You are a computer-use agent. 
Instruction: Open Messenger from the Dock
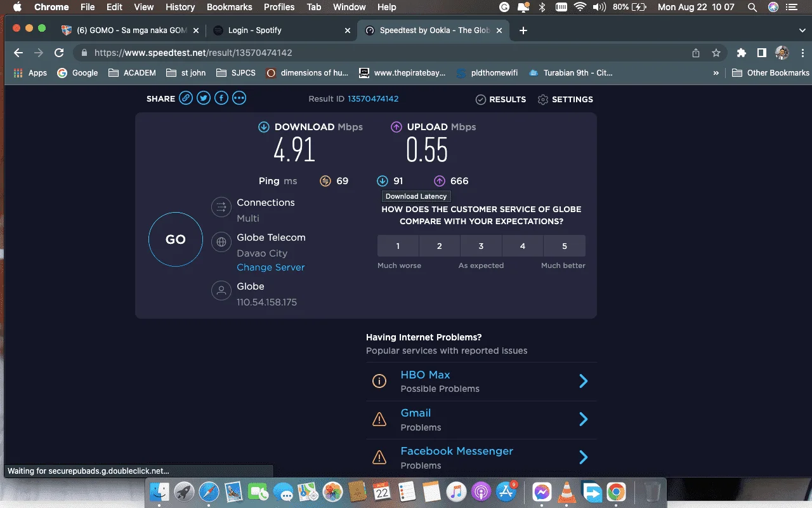coord(541,491)
